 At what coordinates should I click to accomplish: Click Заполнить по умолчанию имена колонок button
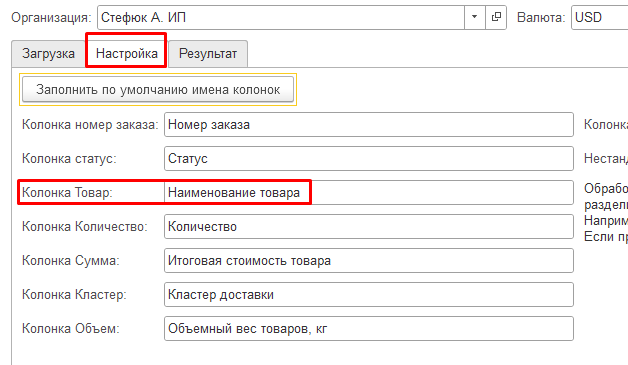point(158,89)
